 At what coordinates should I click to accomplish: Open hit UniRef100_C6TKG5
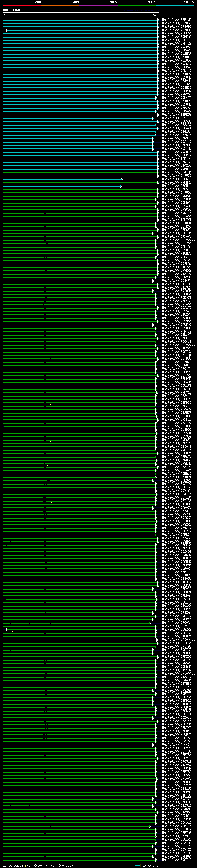click(177, 643)
